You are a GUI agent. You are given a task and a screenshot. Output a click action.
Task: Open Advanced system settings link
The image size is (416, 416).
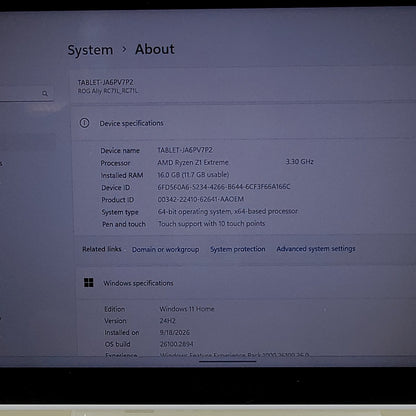pos(316,249)
